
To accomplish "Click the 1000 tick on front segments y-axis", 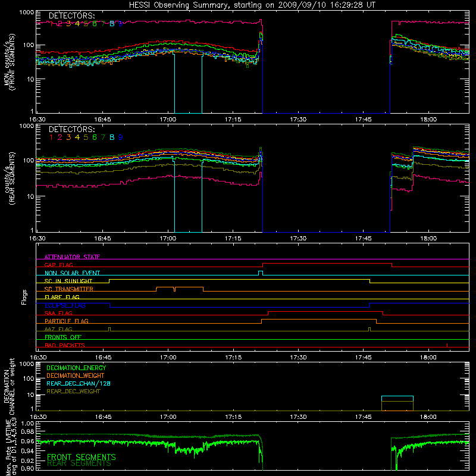I will 27,12.
